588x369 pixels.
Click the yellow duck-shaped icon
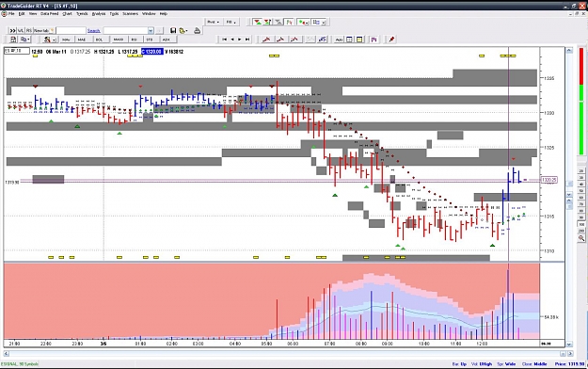coord(183,30)
